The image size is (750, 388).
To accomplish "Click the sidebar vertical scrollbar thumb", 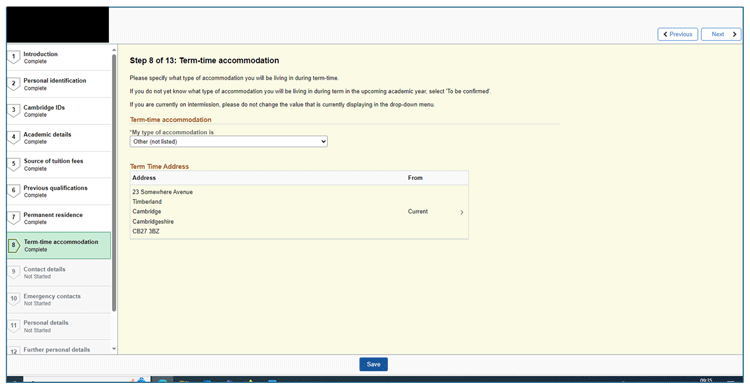I will pos(114,183).
